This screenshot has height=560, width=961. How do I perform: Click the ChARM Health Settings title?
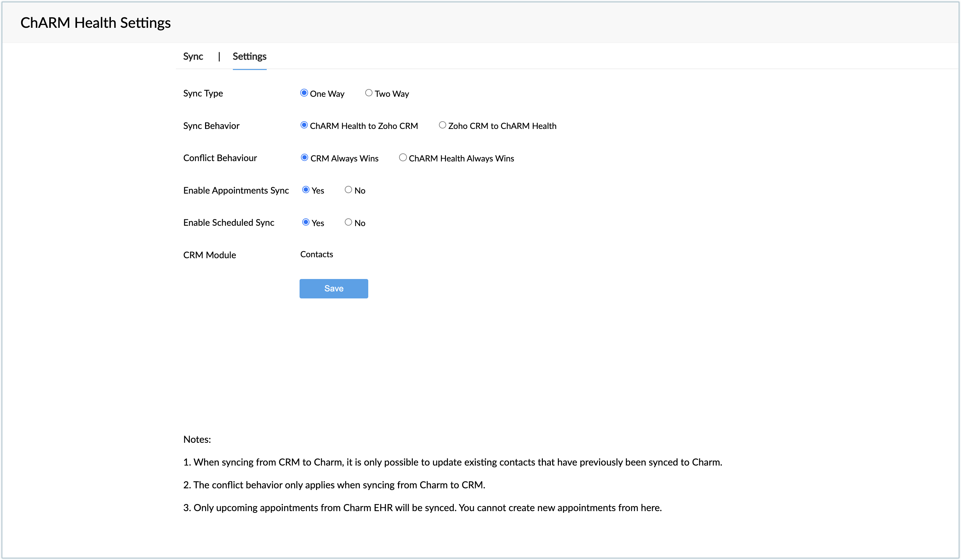point(95,23)
